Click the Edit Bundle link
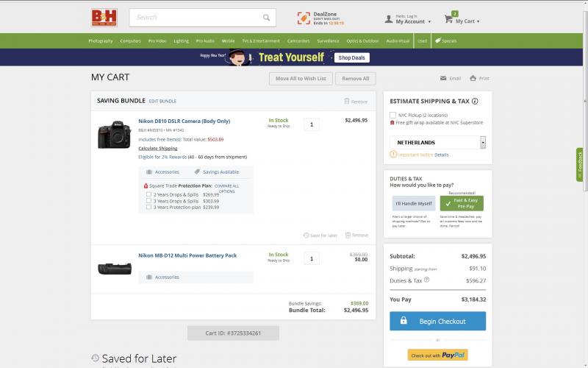Screen dimensions: 588x368 tap(162, 102)
